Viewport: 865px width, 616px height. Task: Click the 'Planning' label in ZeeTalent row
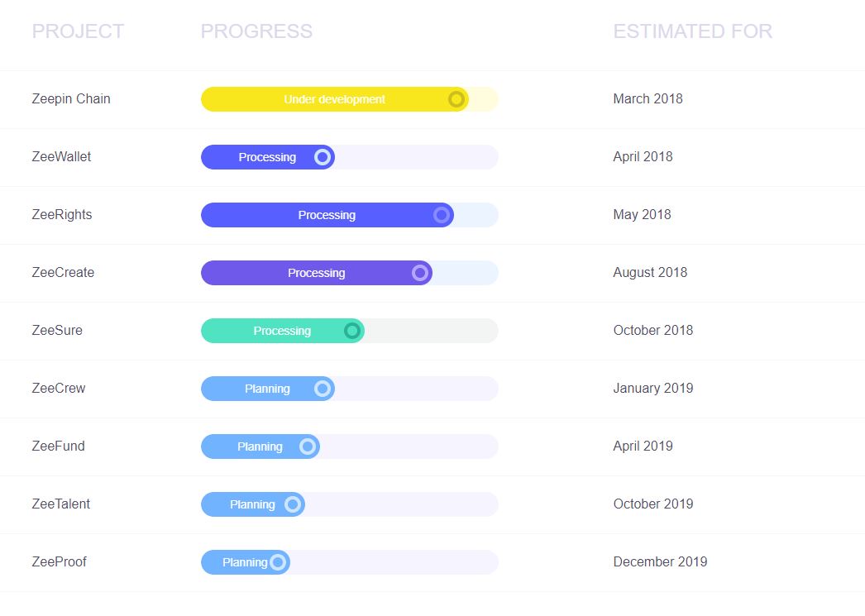(x=252, y=504)
